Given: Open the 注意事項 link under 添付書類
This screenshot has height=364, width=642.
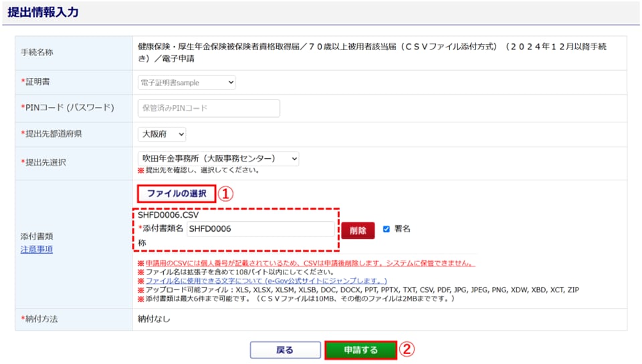Looking at the screenshot, I should pyautogui.click(x=37, y=249).
